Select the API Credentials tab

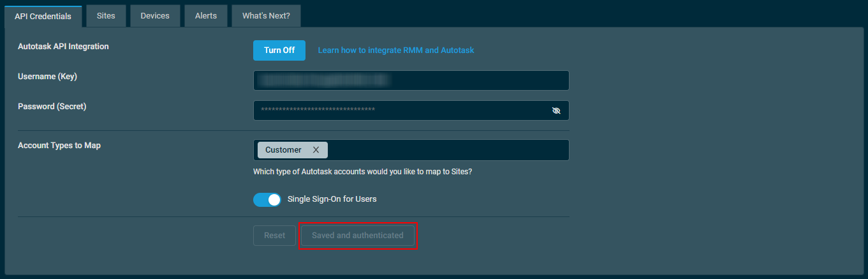pyautogui.click(x=43, y=16)
